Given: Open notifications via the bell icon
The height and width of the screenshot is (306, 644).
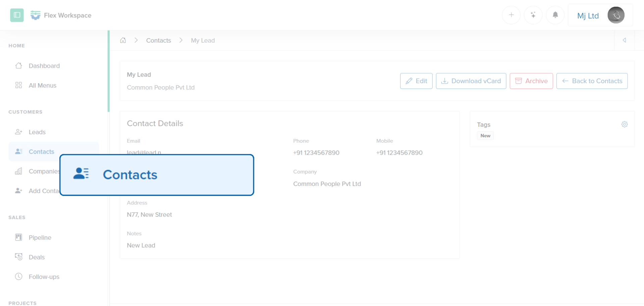Looking at the screenshot, I should pos(555,15).
